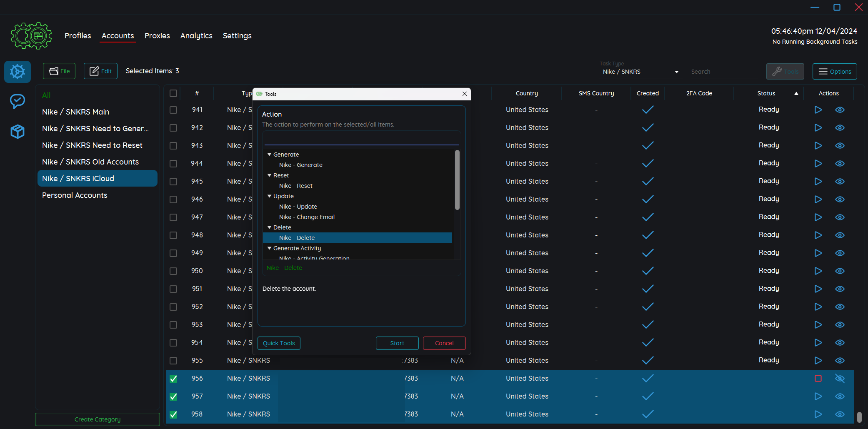The height and width of the screenshot is (429, 868).
Task: Collapse the Delete action group
Action: pyautogui.click(x=270, y=227)
